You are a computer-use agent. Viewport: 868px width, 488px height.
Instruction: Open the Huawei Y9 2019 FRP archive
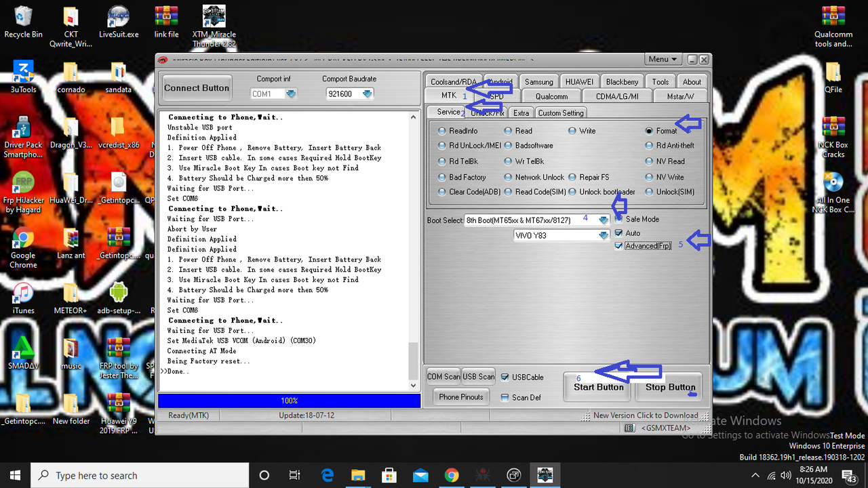119,413
